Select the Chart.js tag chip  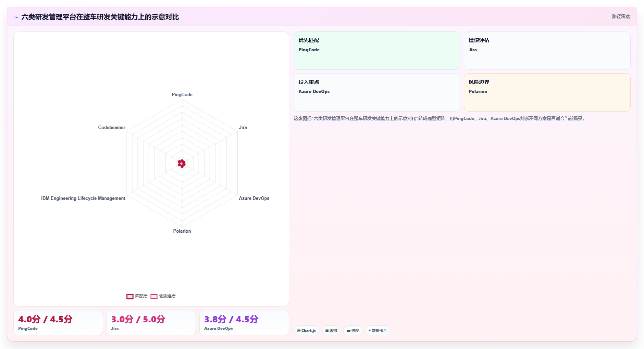[x=307, y=331]
